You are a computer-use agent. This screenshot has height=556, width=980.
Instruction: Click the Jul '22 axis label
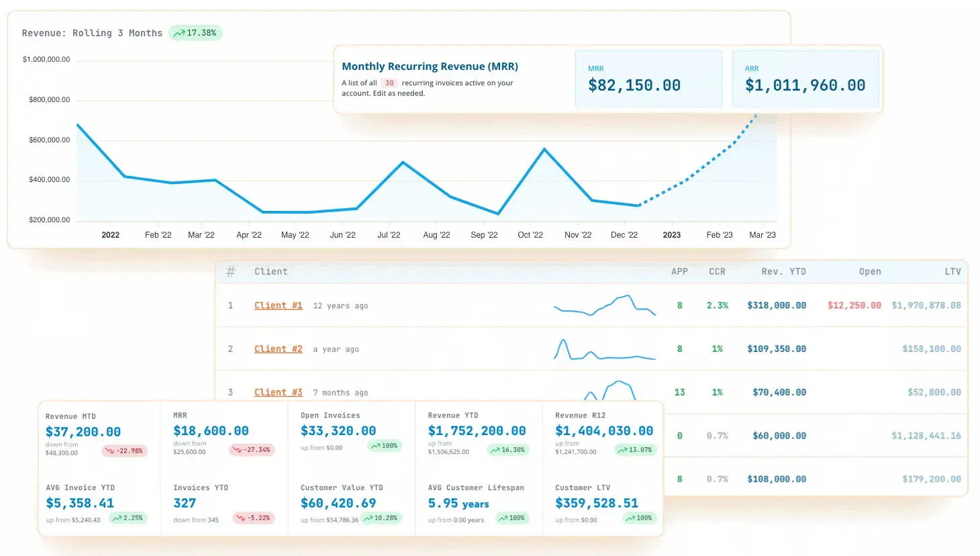(x=389, y=235)
